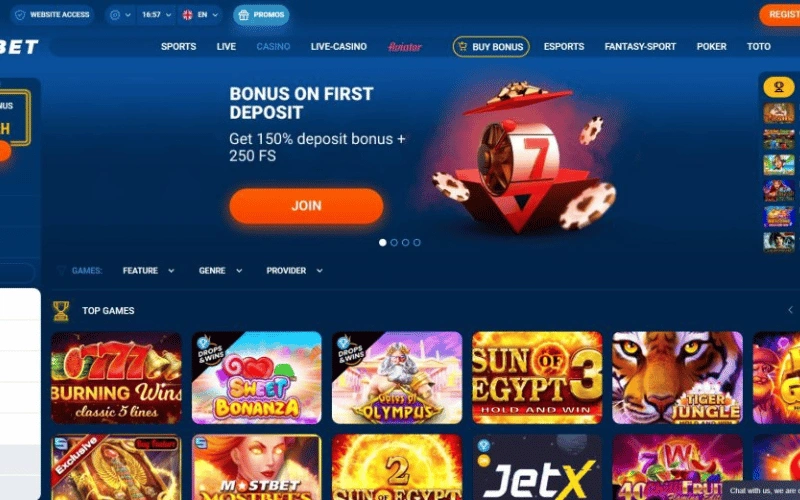
Task: Click the orange Join button
Action: 306,206
